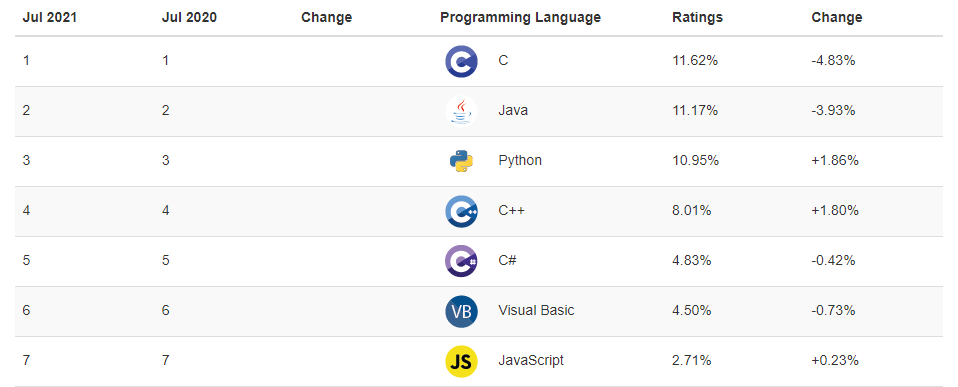Select the language name 'C#'
This screenshot has width=958, height=387.
(x=508, y=260)
